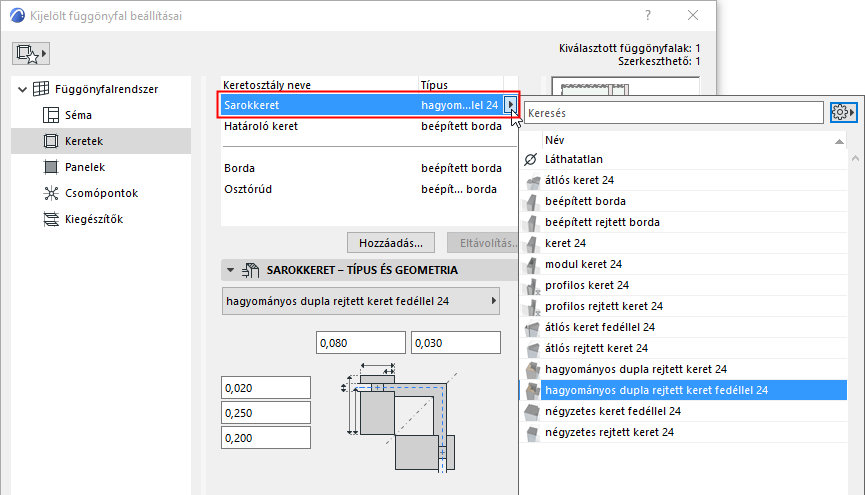Viewport: 865px width, 495px height.
Task: Click the négyzetes rejtett keret 24 icon
Action: point(532,432)
